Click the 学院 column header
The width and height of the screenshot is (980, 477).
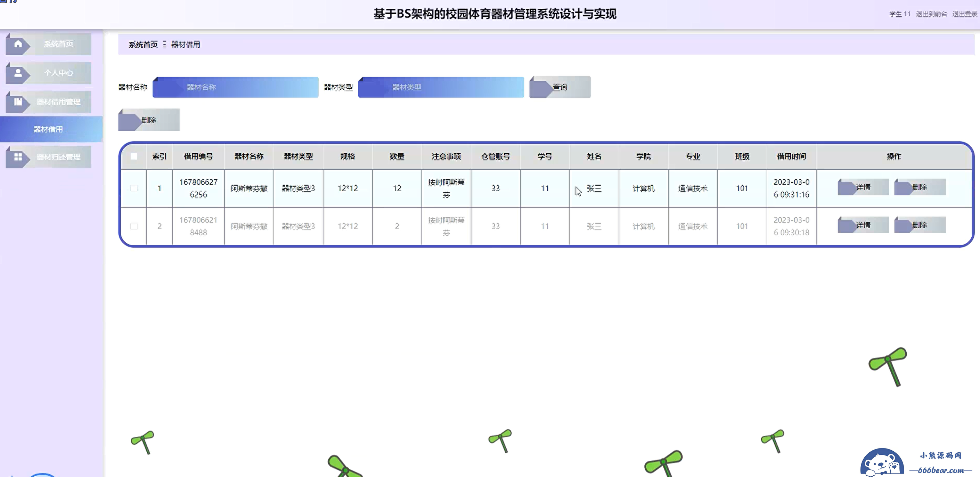point(644,156)
